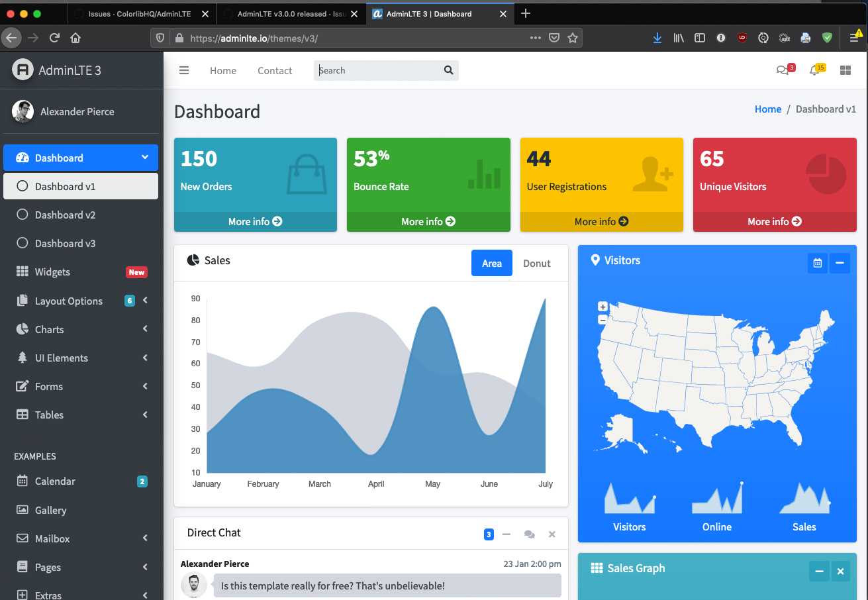Click AdminLTE 3 brand logo
Screen dimensions: 868x600
pos(57,70)
